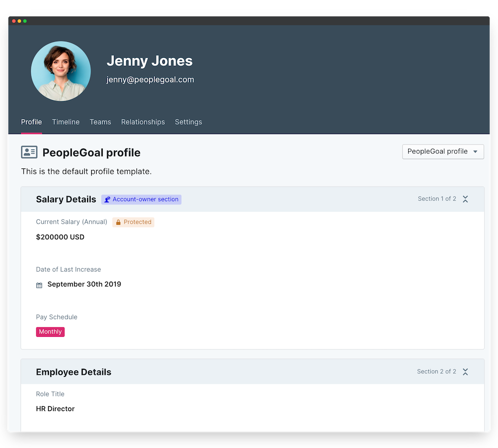Open the Settings tab
Viewport: 498px width, 448px height.
click(x=188, y=122)
